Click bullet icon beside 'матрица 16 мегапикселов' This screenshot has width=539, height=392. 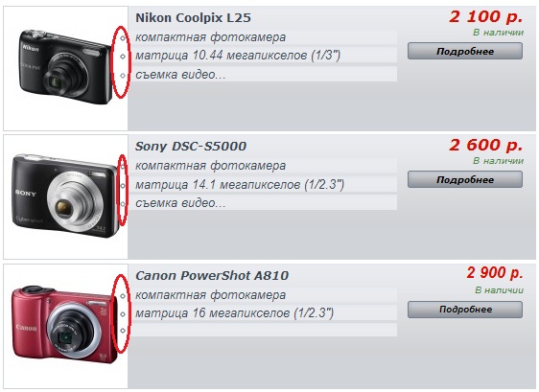(x=123, y=314)
